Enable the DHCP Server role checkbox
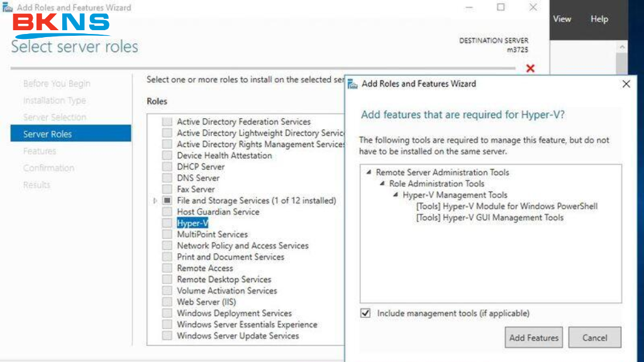 [x=167, y=167]
